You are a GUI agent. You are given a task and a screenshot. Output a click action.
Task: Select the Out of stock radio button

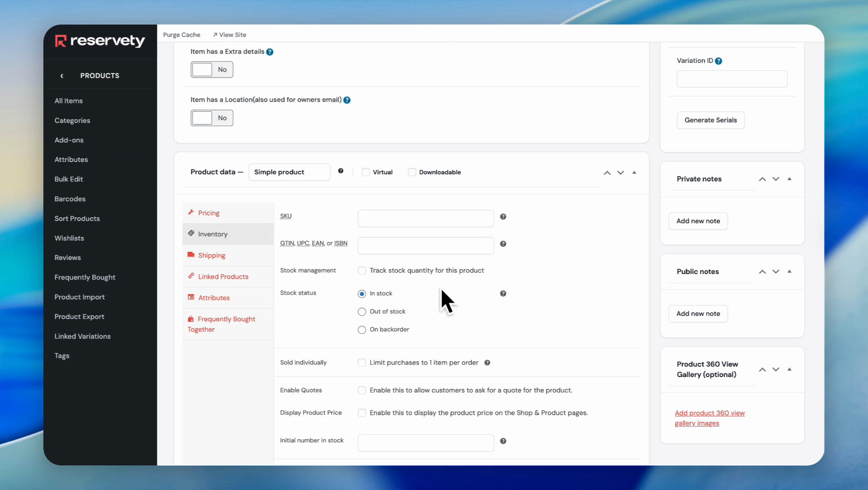362,312
